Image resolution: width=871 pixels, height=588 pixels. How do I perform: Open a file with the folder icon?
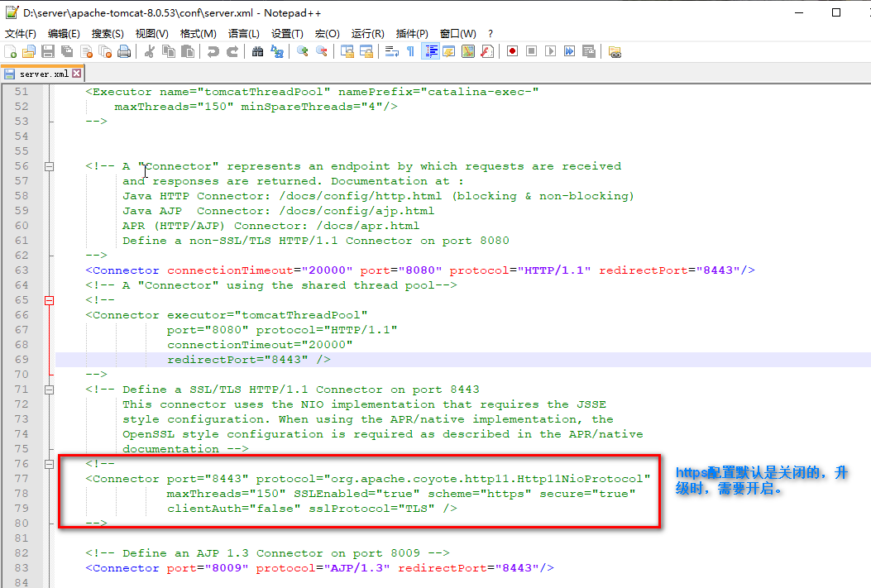tap(28, 51)
